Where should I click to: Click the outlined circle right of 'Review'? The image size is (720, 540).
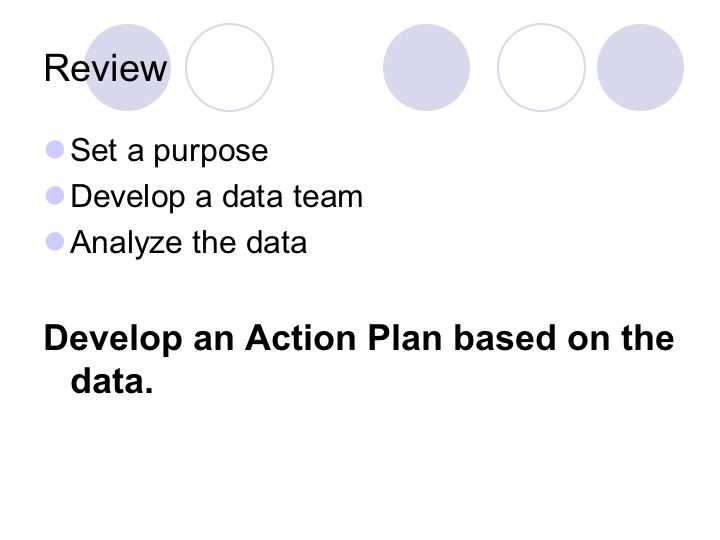click(230, 68)
